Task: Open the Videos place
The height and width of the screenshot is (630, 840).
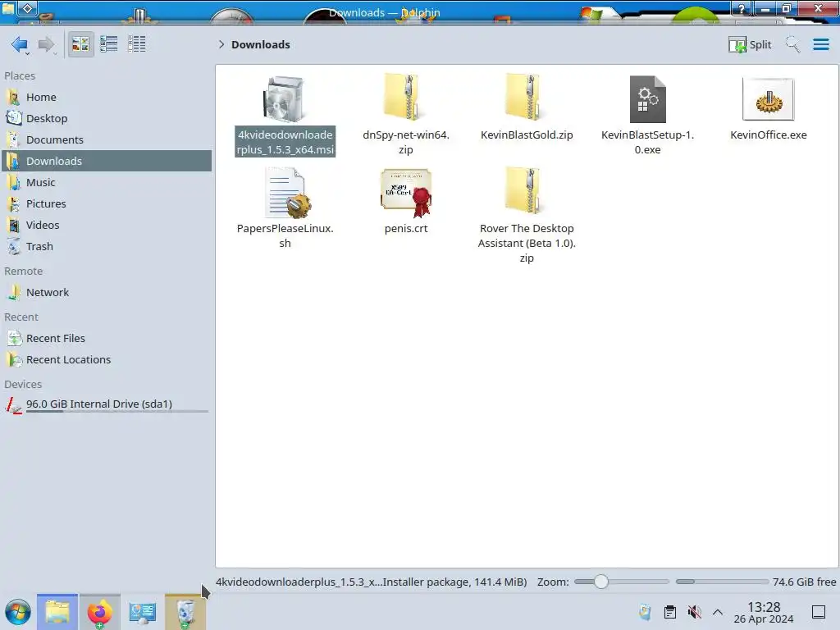Action: [x=107, y=226]
